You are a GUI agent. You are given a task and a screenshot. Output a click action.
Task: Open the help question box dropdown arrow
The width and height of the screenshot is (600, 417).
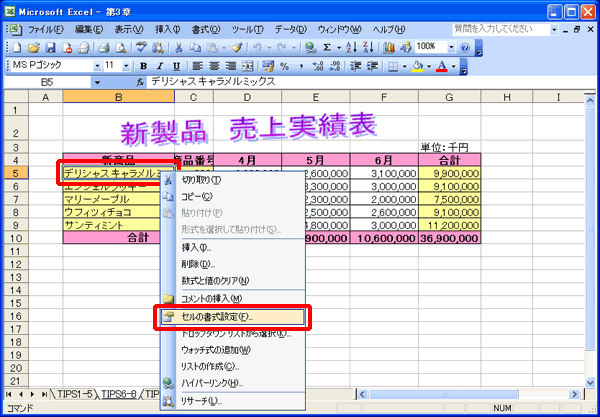tap(554, 29)
